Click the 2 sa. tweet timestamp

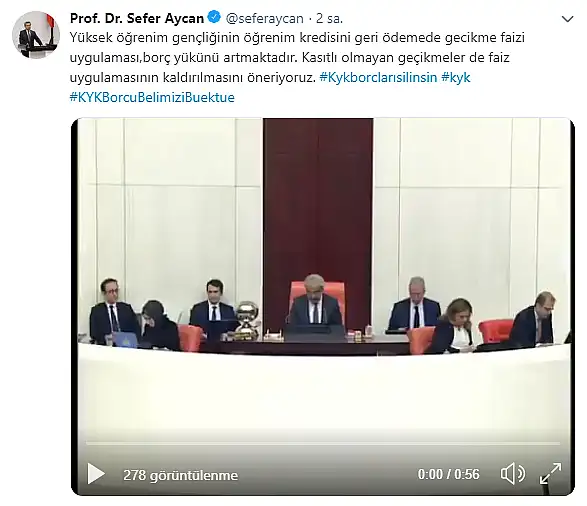pyautogui.click(x=329, y=18)
